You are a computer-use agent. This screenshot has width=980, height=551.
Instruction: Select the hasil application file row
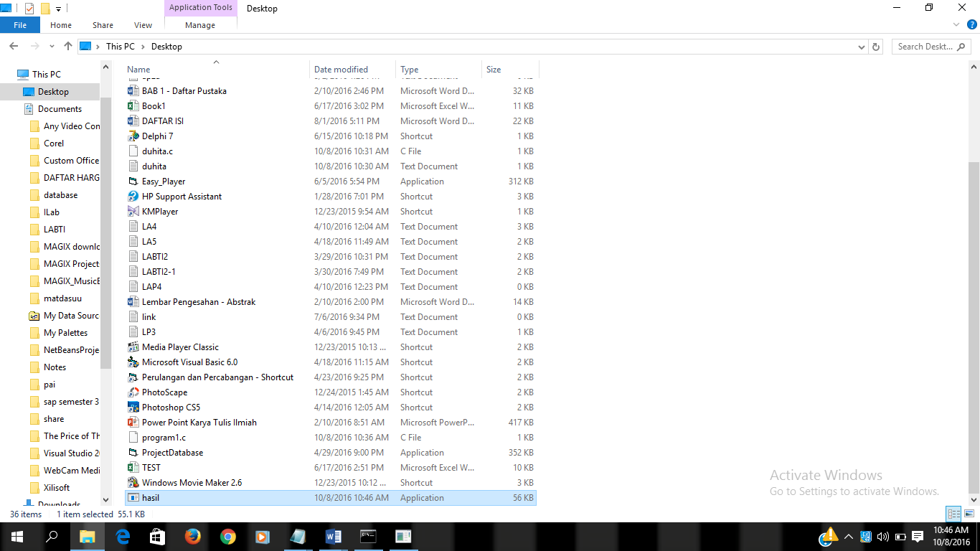pos(330,498)
